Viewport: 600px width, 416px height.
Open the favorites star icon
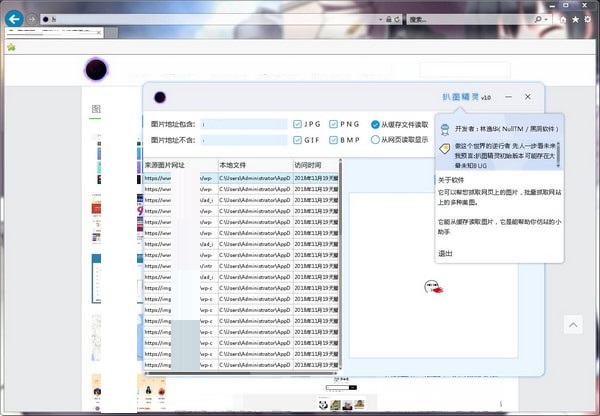tap(574, 19)
